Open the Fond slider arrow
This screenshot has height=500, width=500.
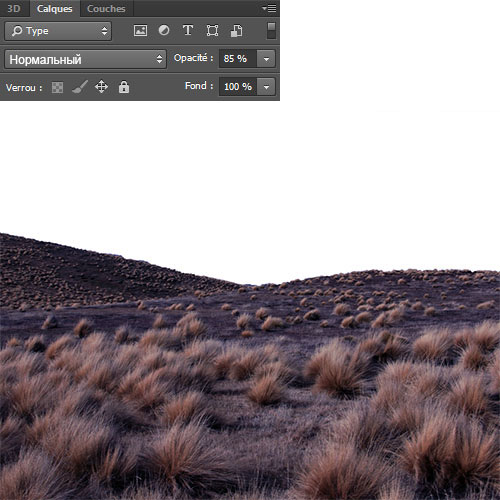[x=266, y=87]
